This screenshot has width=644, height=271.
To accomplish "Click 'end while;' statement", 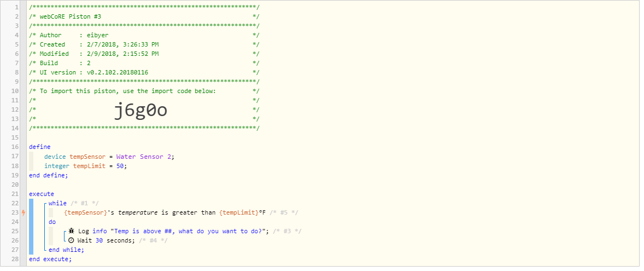I will click(66, 250).
